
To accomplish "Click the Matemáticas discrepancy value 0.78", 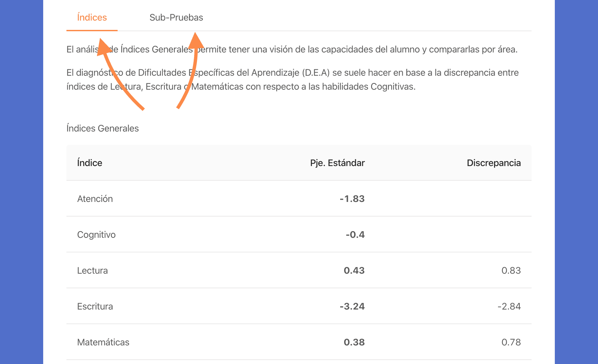I will [x=511, y=342].
